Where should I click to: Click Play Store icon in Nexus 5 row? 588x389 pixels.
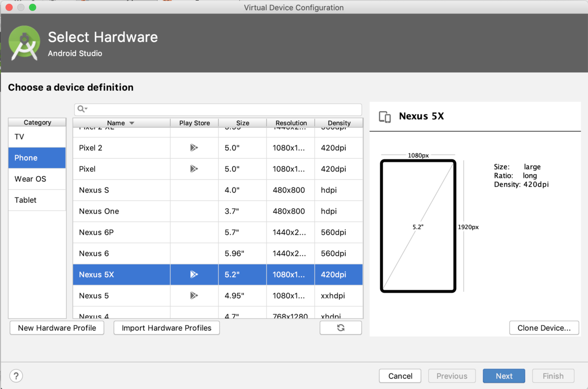pos(194,295)
